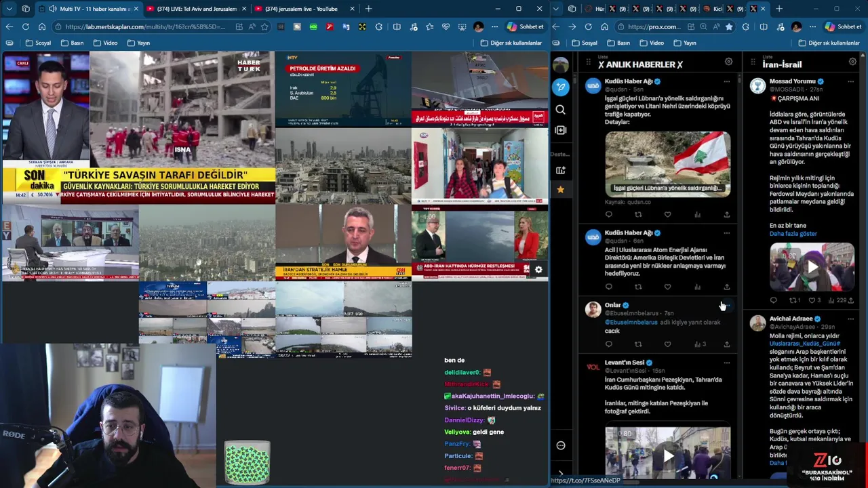Open more options on Levant'ın Sesi post

coord(726,363)
